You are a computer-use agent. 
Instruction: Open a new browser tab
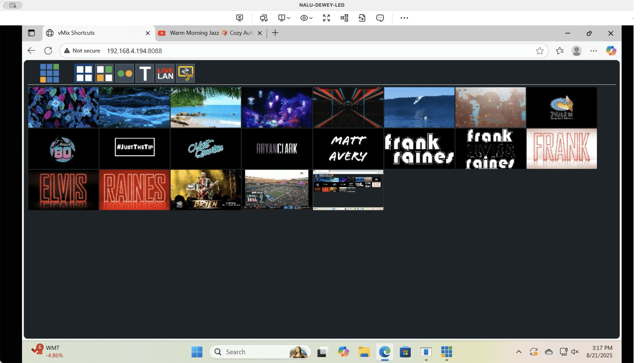click(275, 33)
